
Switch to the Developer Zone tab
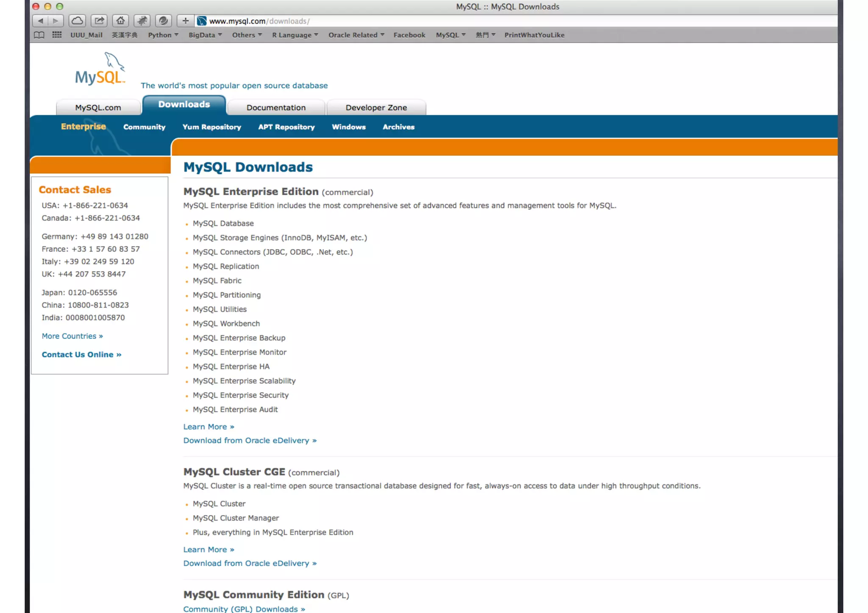pyautogui.click(x=376, y=108)
